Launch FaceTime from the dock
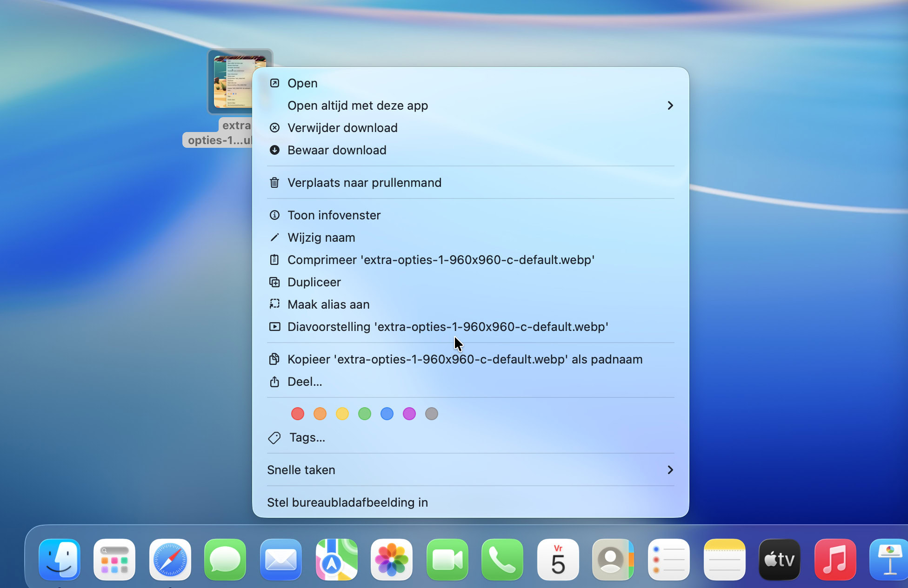 [x=447, y=559]
